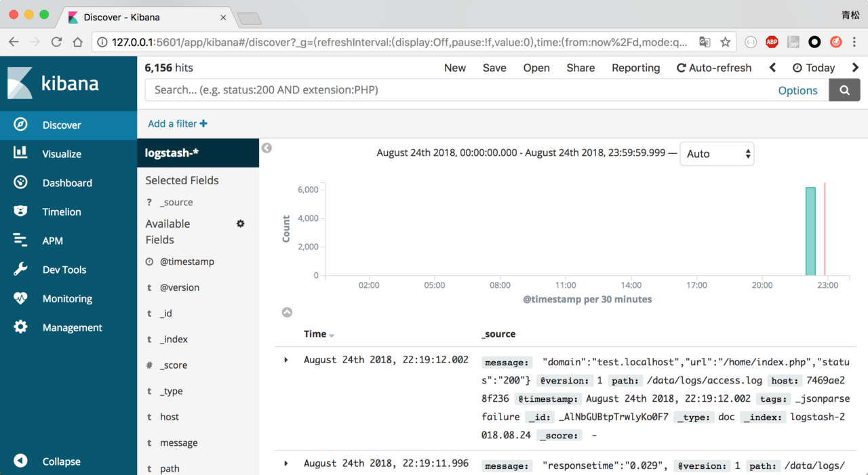Click browser home icon
Screen dimensions: 868x475
78,42
